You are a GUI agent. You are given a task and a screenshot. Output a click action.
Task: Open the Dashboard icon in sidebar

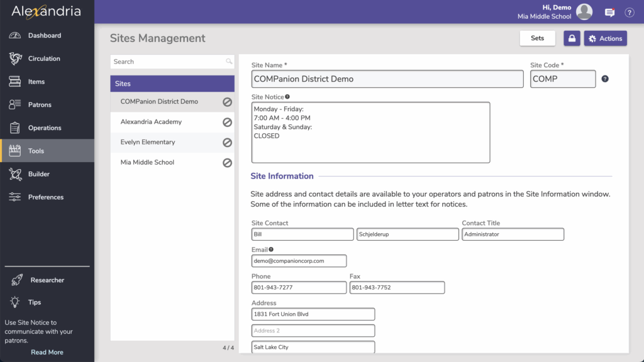[x=15, y=35]
